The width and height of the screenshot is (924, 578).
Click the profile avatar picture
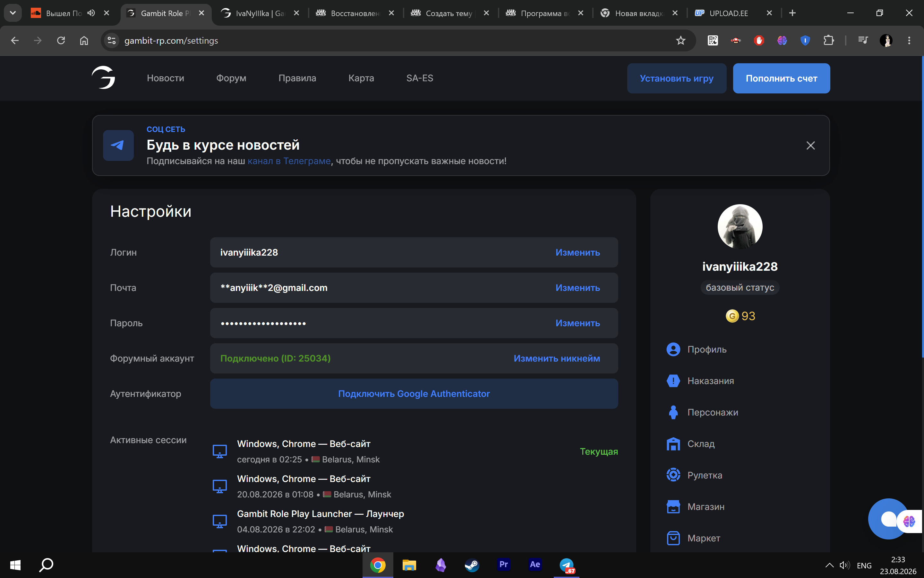coord(740,227)
